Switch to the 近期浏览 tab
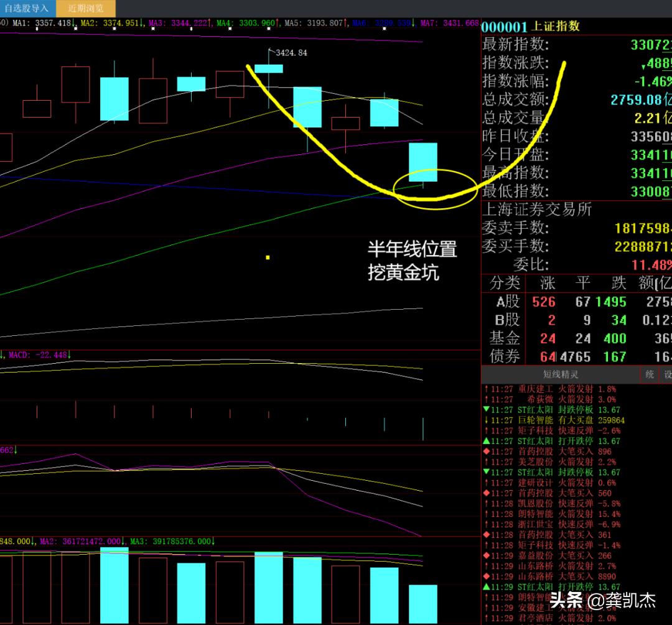Image resolution: width=672 pixels, height=625 pixels. click(85, 9)
